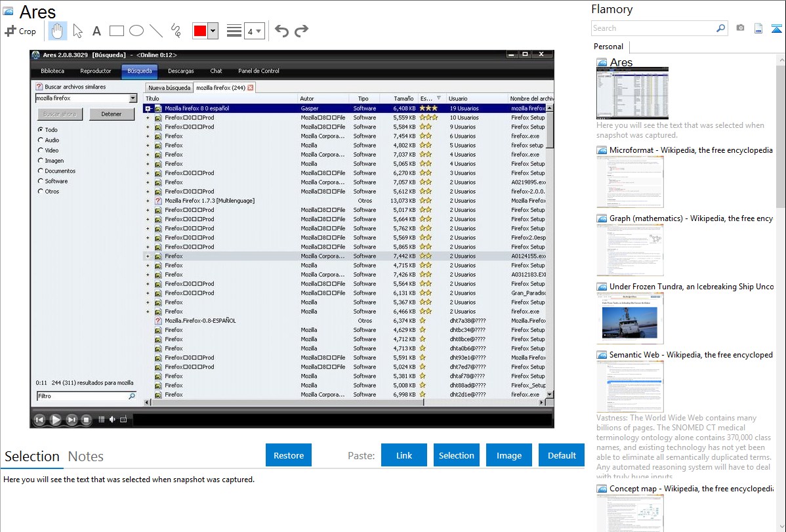Screen dimensions: 786x532
Task: Click the blue collapse icon in Flamory header
Action: (x=776, y=28)
